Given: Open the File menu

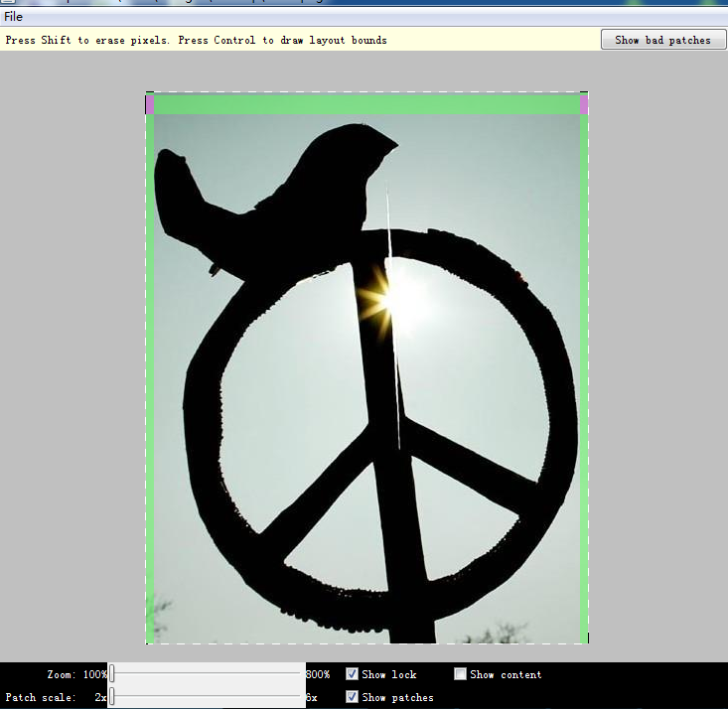Looking at the screenshot, I should tap(13, 17).
